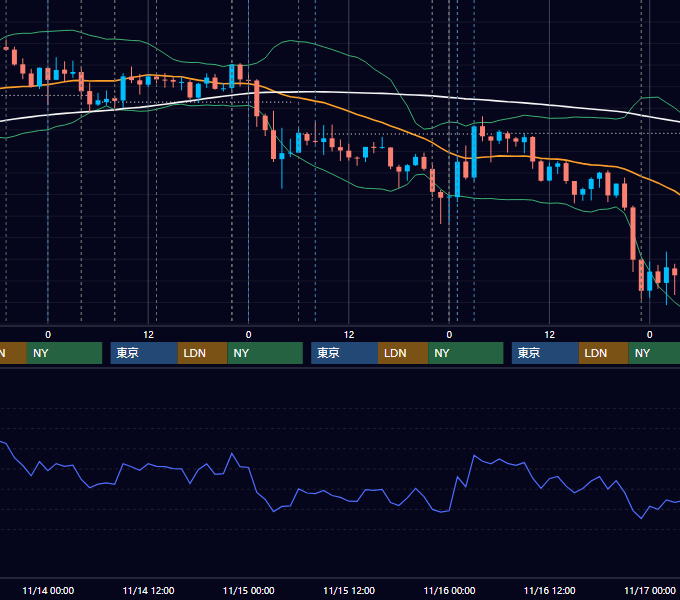Click the 11/15 12:00 date label

[349, 590]
